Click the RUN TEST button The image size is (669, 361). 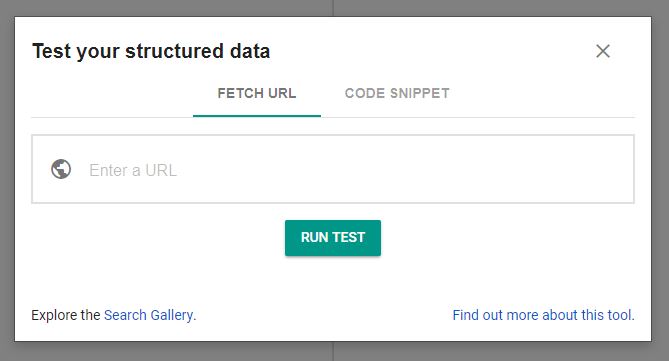[333, 238]
